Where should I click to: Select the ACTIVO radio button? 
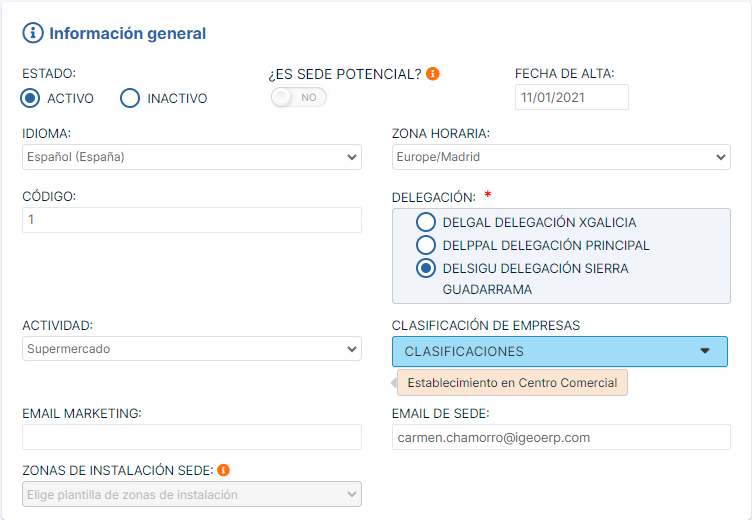click(31, 98)
